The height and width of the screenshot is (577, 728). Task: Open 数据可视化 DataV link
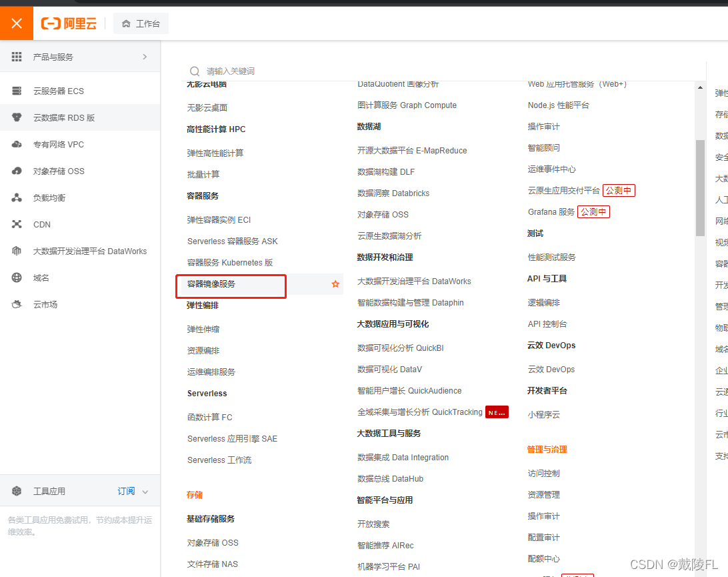[x=389, y=370]
